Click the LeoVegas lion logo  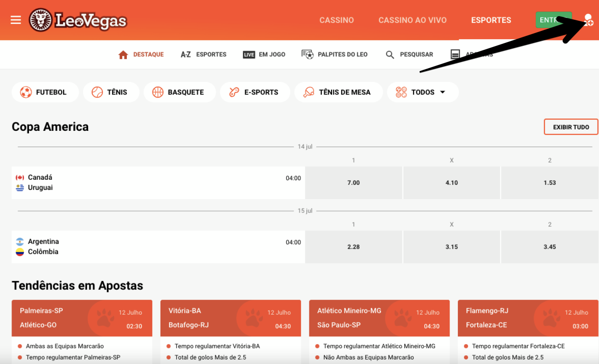coord(78,20)
